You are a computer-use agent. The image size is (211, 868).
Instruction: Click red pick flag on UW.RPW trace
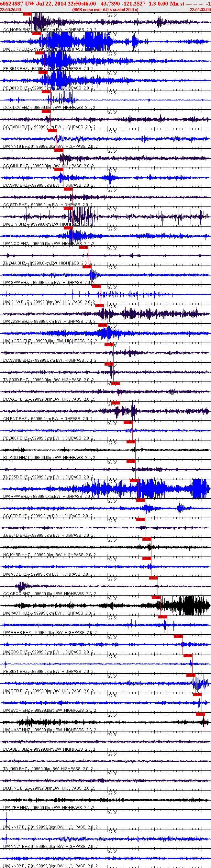point(134,481)
